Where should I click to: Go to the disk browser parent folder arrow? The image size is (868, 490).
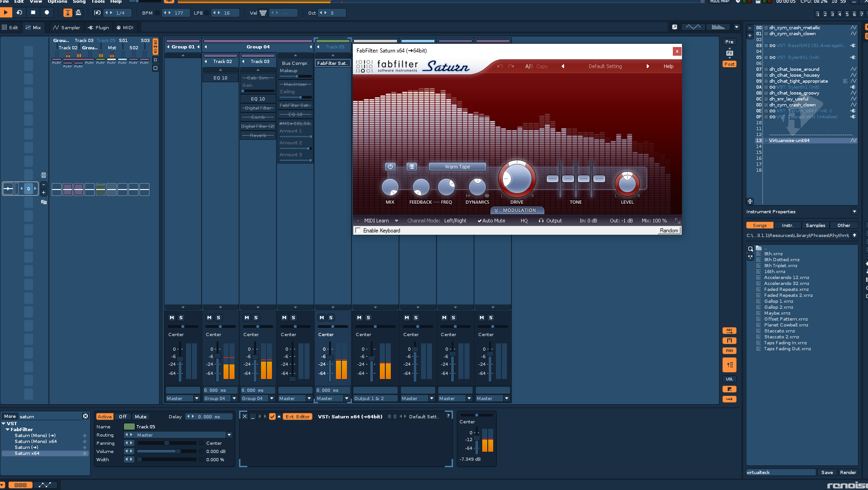click(x=854, y=235)
